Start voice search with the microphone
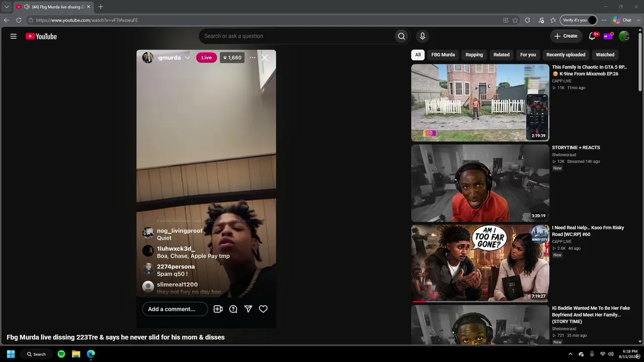 423,36
